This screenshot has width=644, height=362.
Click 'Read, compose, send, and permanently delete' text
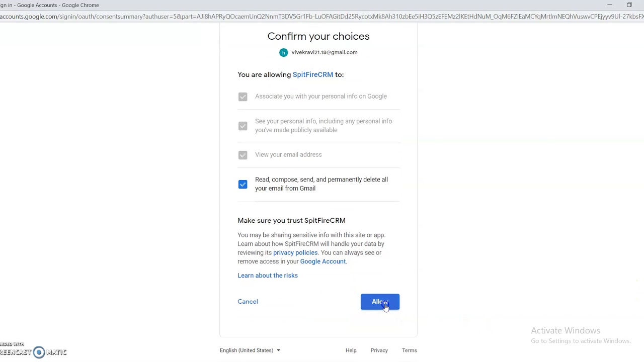click(x=321, y=184)
